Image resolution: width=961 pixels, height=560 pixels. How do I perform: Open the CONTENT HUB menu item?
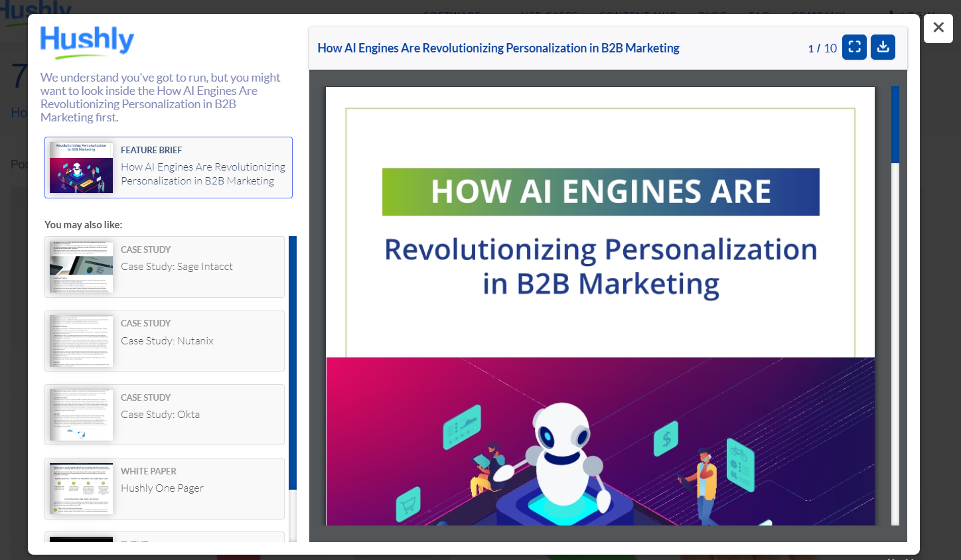tap(638, 15)
